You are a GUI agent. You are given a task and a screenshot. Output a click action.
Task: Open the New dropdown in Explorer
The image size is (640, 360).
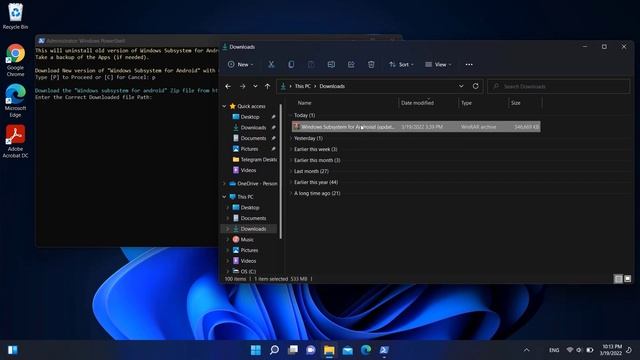pyautogui.click(x=240, y=64)
